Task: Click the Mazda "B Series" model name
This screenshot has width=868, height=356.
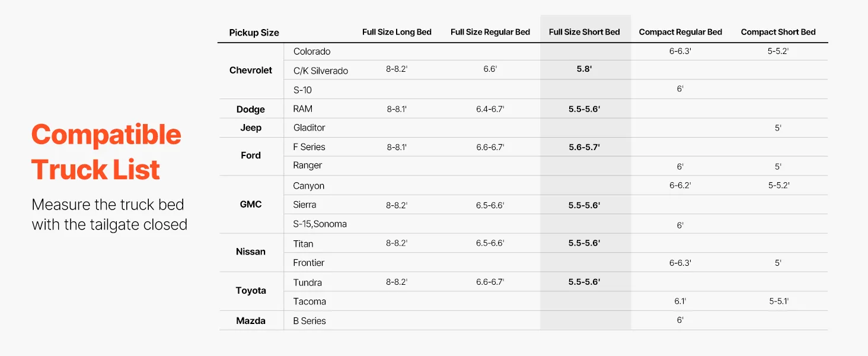Action: (309, 321)
